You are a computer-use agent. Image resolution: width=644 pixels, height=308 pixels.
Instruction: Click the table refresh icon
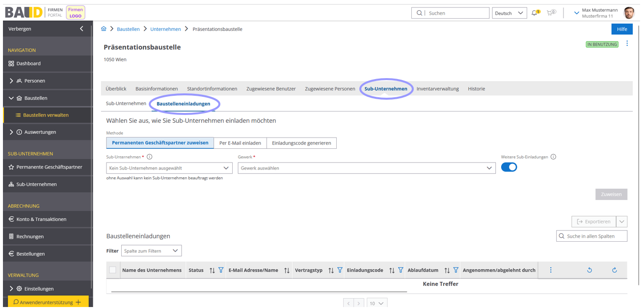click(614, 270)
